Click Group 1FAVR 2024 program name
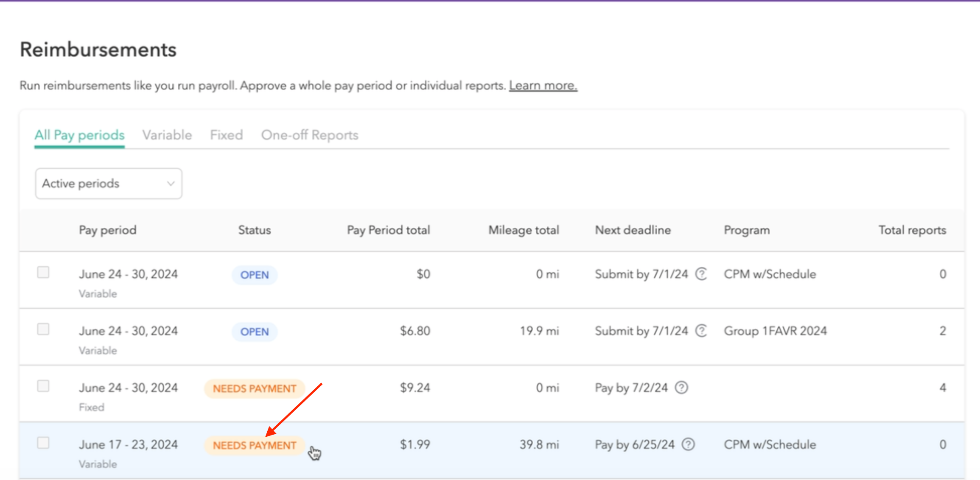 tap(776, 331)
